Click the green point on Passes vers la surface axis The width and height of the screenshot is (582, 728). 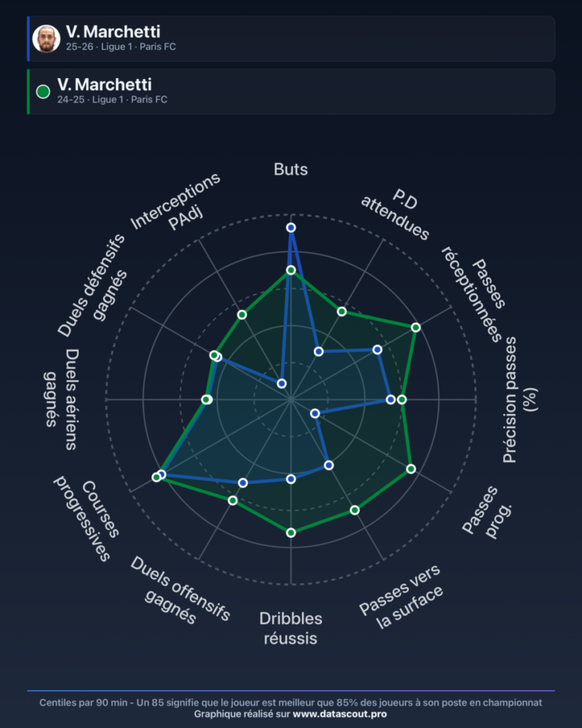[355, 510]
